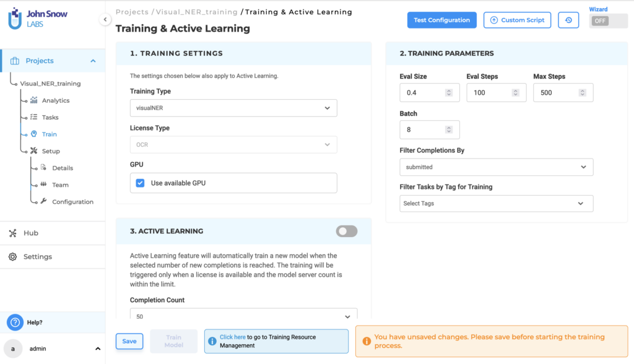Open Filter Completions By dropdown
This screenshot has height=364, width=634.
pyautogui.click(x=495, y=167)
